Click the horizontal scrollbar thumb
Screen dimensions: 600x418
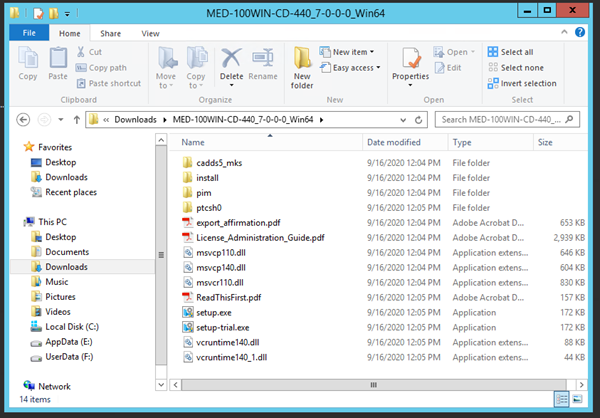pos(373,385)
